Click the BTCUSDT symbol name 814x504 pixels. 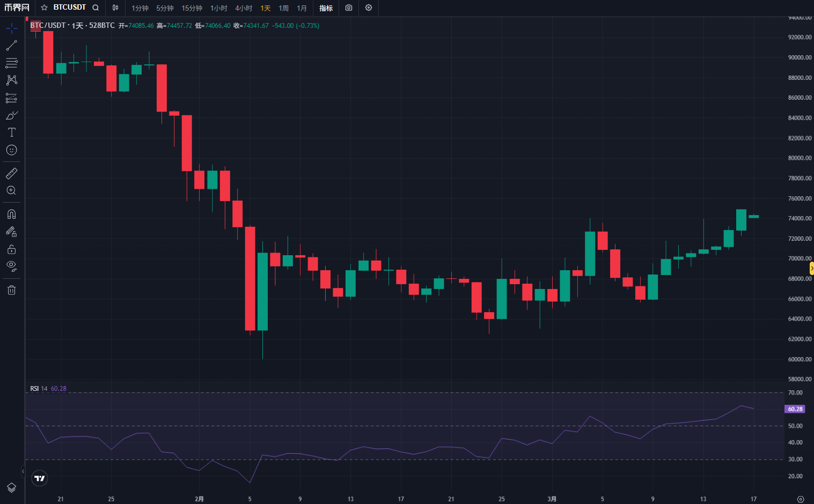[70, 8]
